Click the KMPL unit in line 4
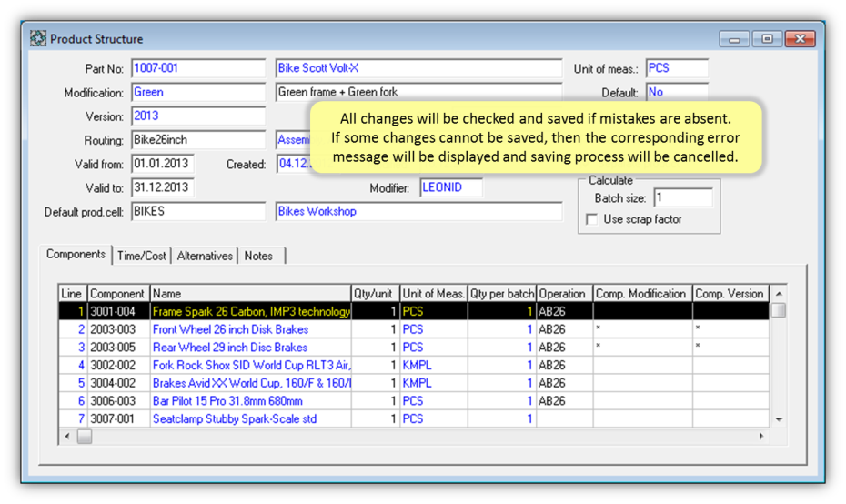The height and width of the screenshot is (504, 846). [433, 366]
